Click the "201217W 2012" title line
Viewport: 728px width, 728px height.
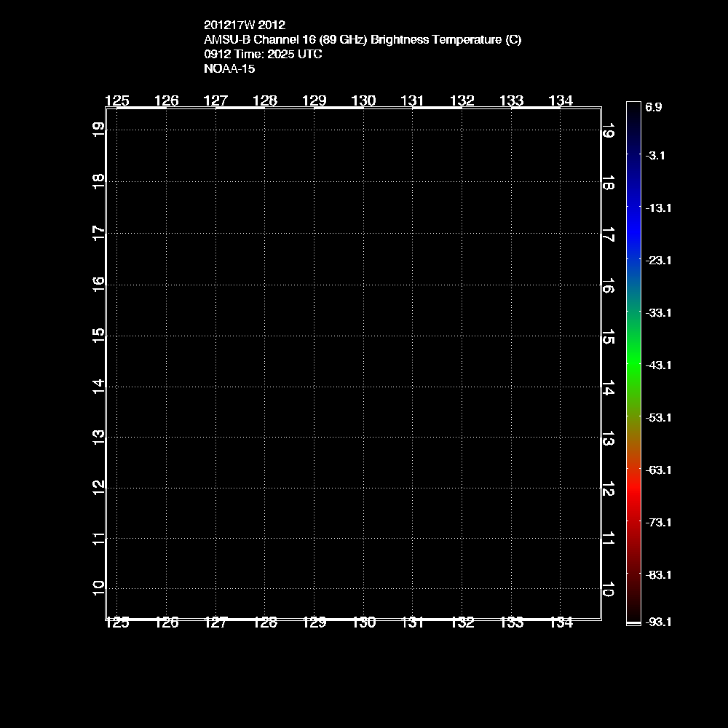240,25
